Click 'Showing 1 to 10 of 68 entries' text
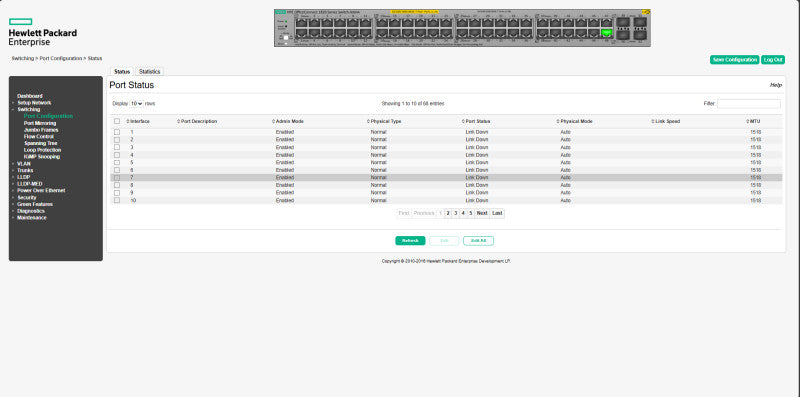The height and width of the screenshot is (397, 800). [x=413, y=104]
